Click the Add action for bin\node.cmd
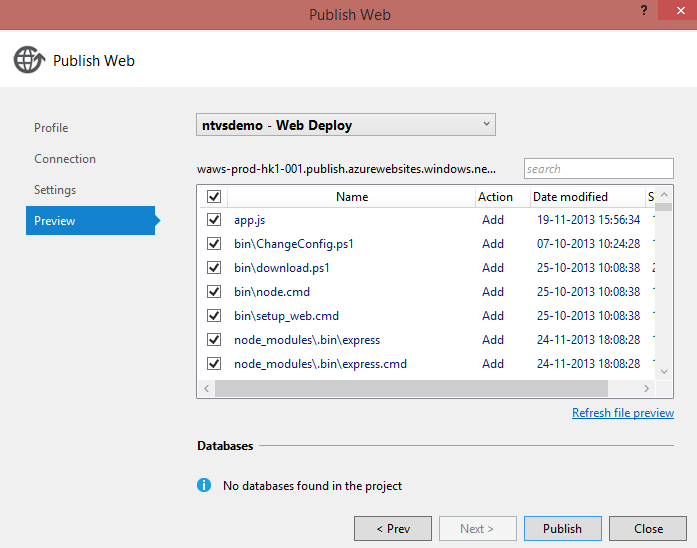 [493, 292]
